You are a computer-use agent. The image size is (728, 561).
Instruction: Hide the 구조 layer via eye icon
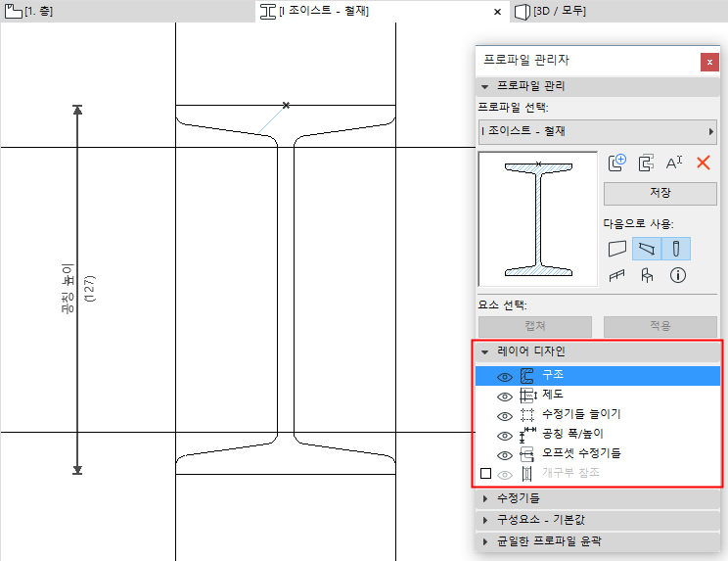click(x=505, y=377)
